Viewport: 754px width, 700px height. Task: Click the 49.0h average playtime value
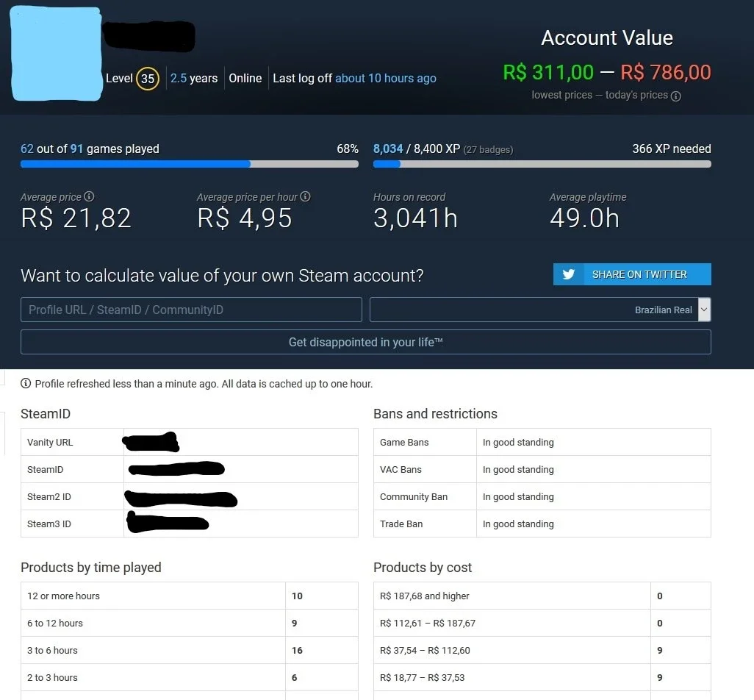point(584,218)
